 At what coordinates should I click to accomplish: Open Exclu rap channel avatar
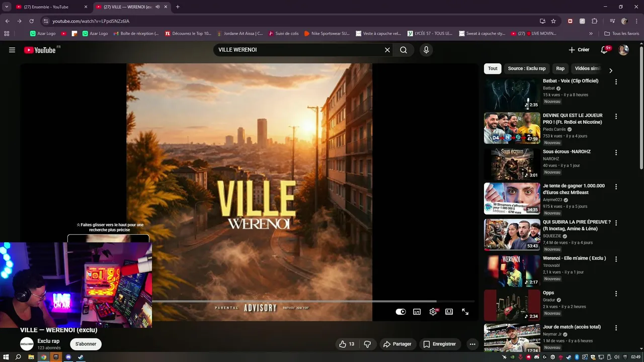(x=27, y=344)
